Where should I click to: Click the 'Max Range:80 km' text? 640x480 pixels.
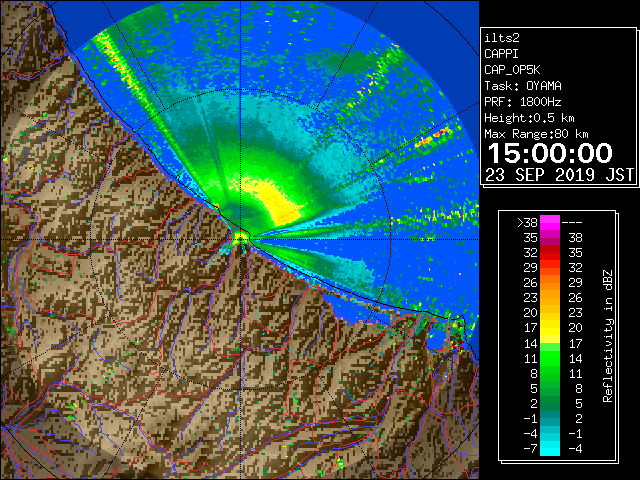[x=536, y=134]
